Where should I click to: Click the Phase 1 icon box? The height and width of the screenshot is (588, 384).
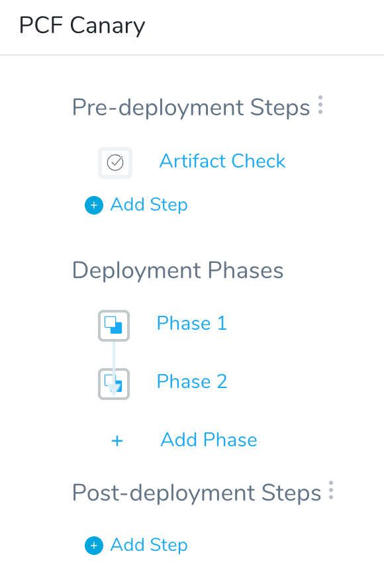coord(114,326)
